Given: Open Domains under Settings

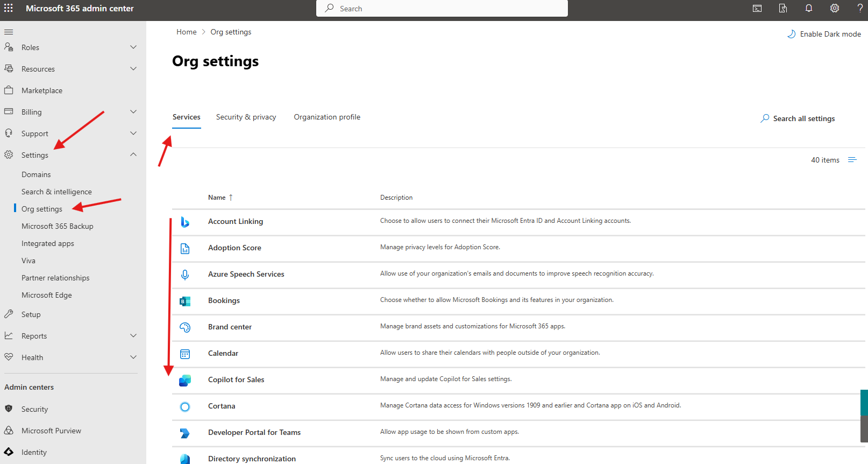Looking at the screenshot, I should pos(36,174).
